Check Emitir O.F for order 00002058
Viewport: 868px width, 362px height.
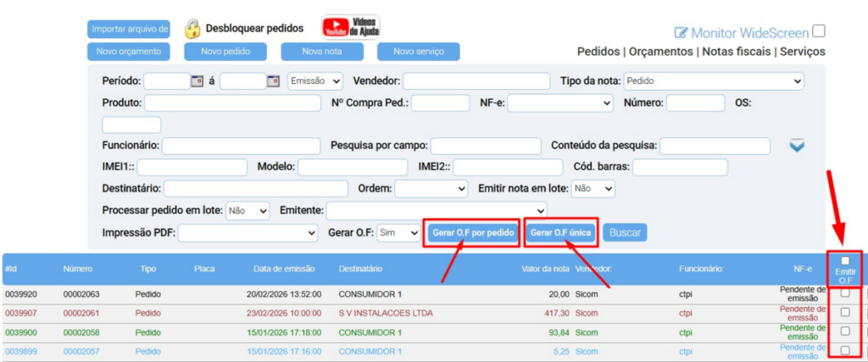pyautogui.click(x=845, y=331)
